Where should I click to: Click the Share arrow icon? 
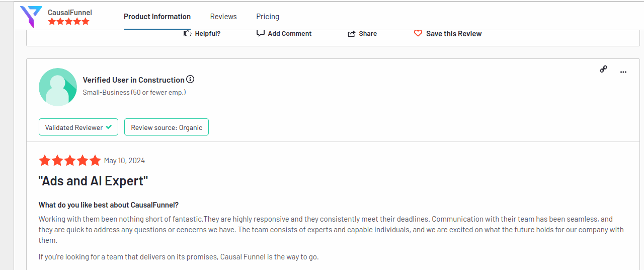352,34
